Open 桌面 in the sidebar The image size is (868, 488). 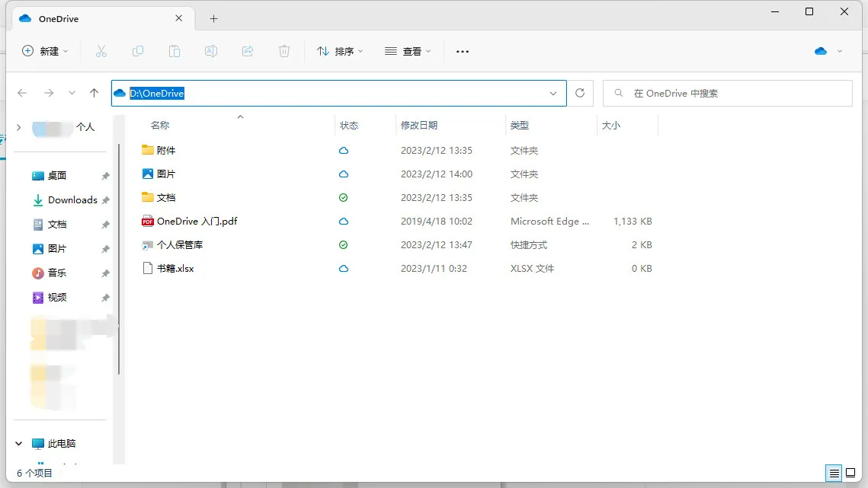pos(57,176)
